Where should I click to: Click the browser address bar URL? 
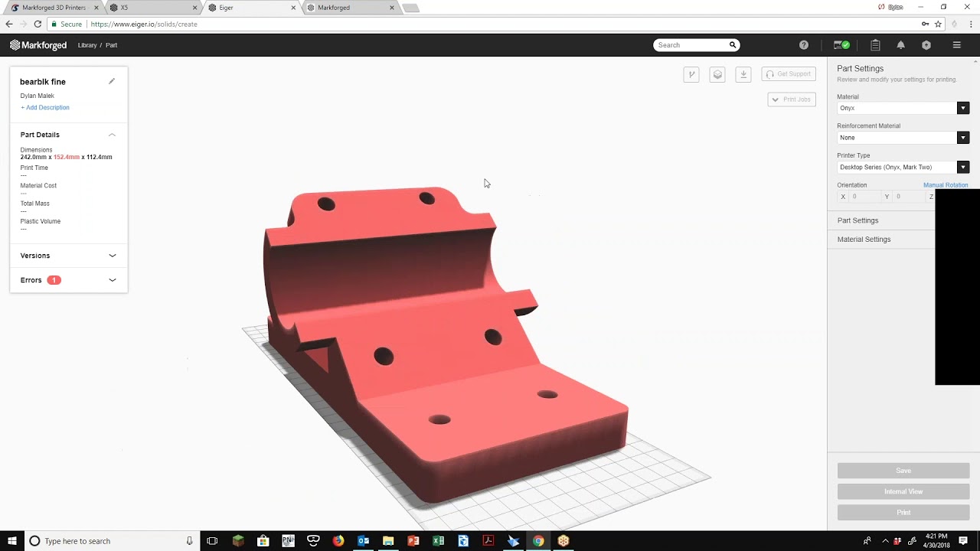click(144, 24)
